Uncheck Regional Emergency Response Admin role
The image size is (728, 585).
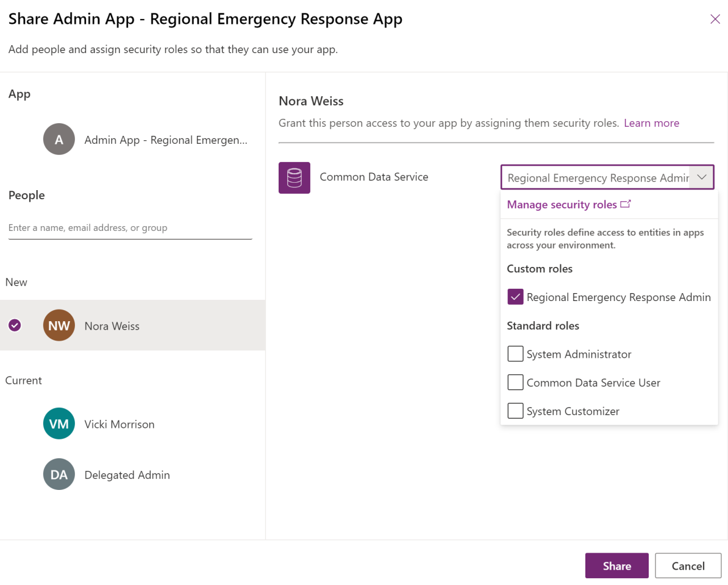point(515,297)
